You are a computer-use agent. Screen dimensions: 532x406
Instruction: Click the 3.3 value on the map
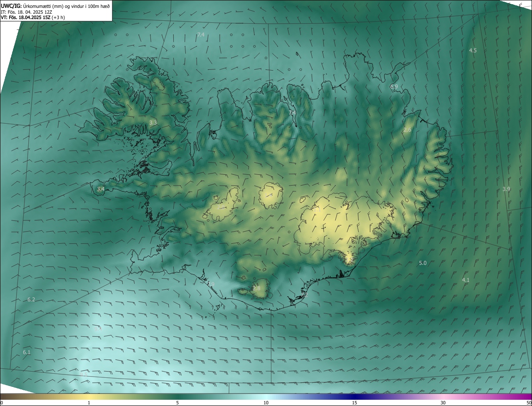pos(153,122)
